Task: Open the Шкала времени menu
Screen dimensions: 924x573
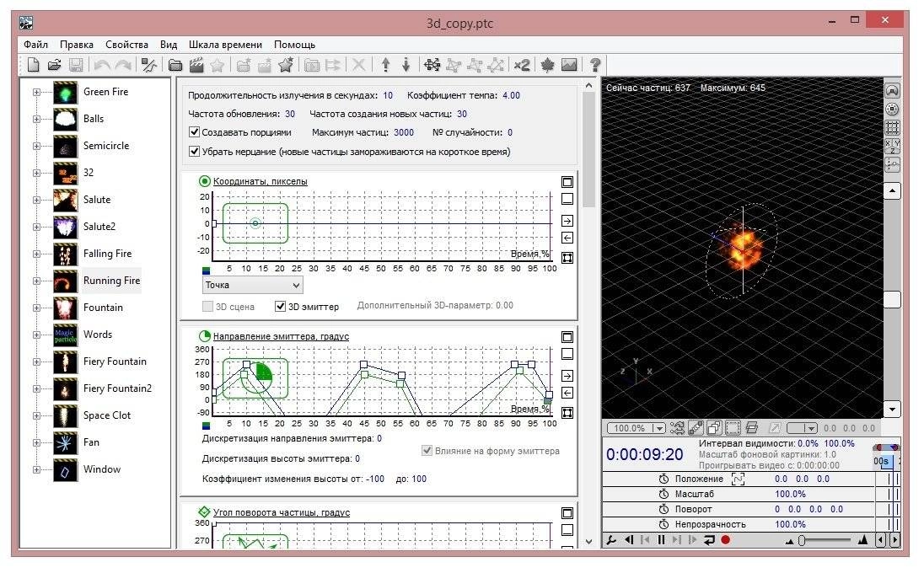Action: (x=225, y=45)
